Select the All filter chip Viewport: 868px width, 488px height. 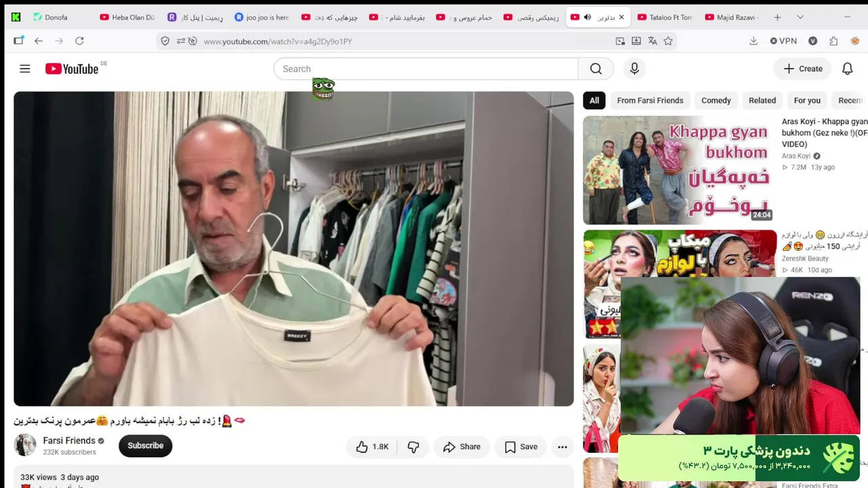point(594,100)
